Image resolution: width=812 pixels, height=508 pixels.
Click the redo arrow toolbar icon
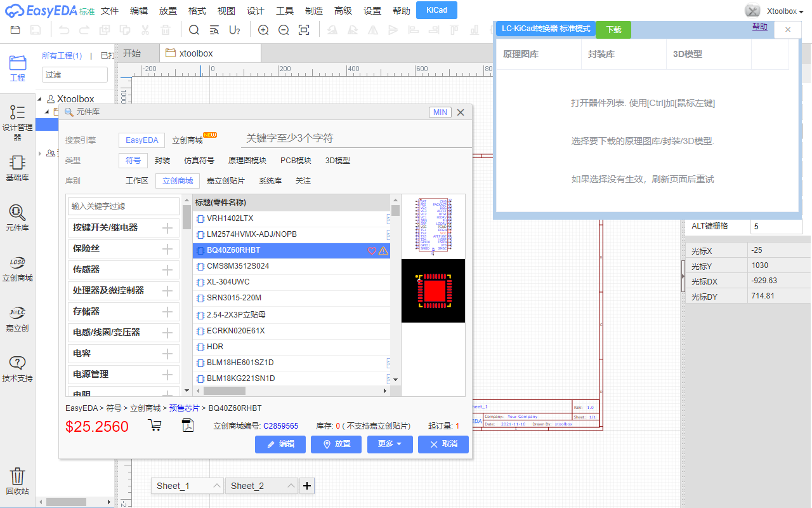[x=84, y=30]
